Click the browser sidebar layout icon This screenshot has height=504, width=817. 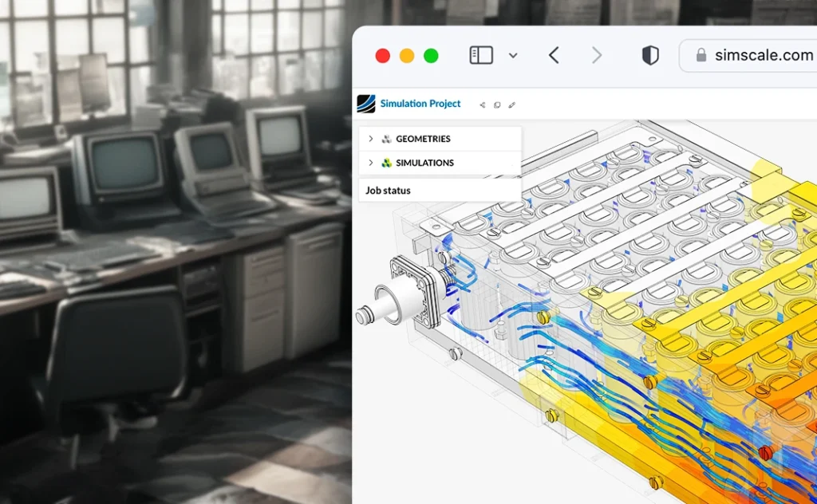pyautogui.click(x=480, y=54)
